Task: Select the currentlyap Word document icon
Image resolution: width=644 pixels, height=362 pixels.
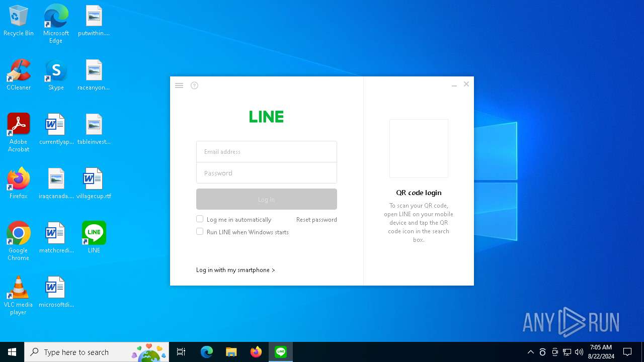Action: 56,130
